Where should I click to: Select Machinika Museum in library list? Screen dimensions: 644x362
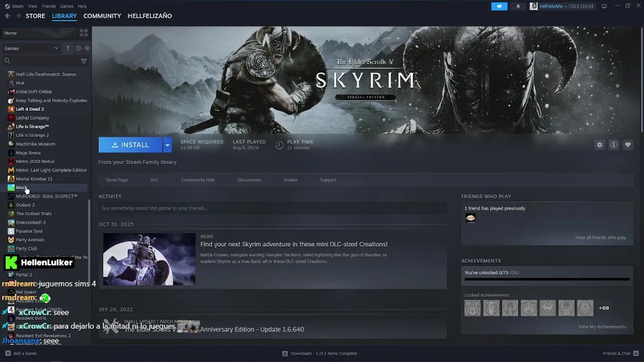pyautogui.click(x=35, y=144)
